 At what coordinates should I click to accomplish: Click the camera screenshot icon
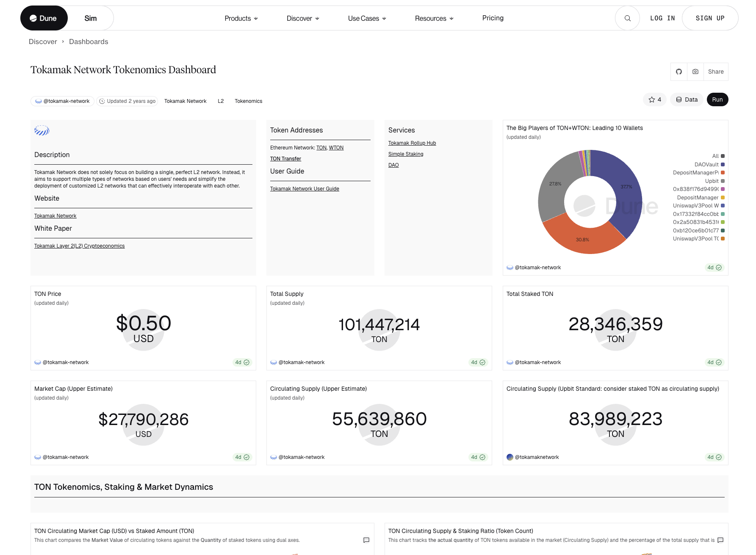[695, 72]
